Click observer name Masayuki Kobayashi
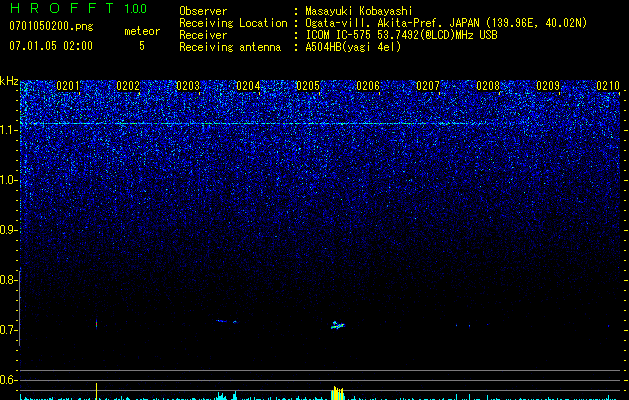This screenshot has height=400, width=629. coord(359,11)
